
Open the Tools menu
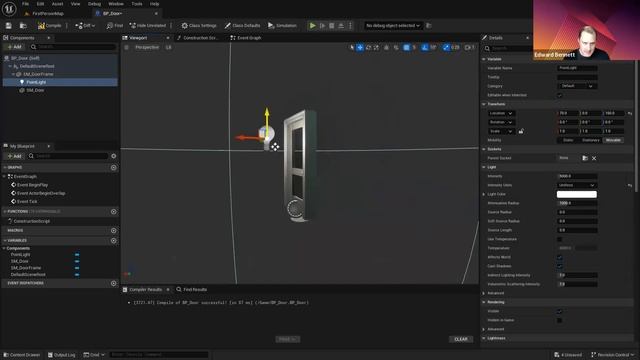point(137,4)
